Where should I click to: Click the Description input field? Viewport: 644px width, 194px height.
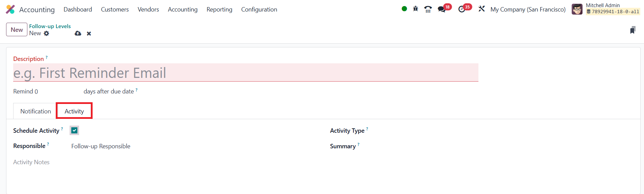pyautogui.click(x=246, y=73)
